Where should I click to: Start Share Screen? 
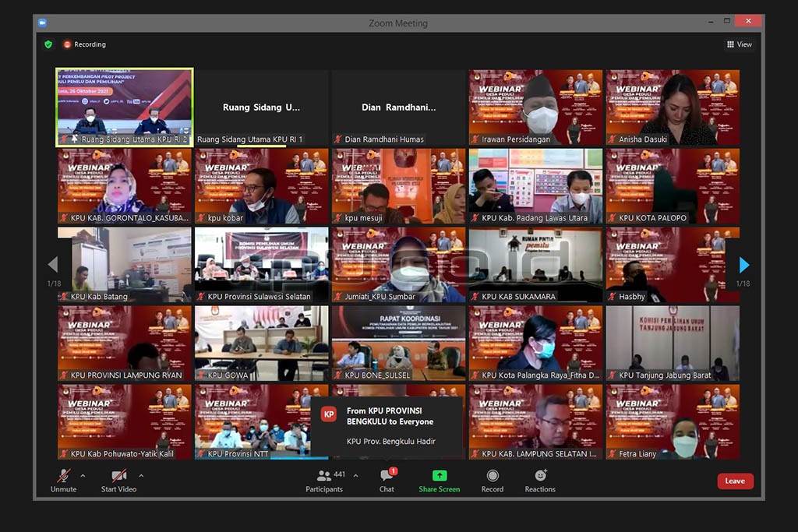(x=439, y=481)
